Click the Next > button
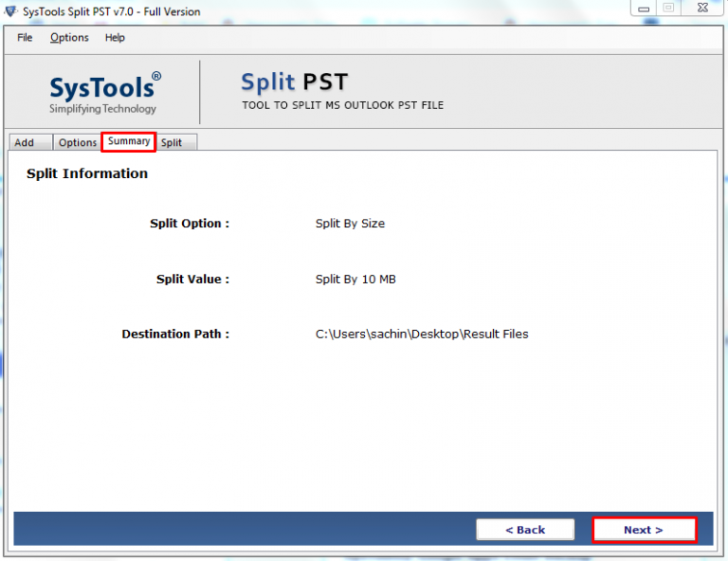Viewport: 728px width, 561px height. coord(644,530)
